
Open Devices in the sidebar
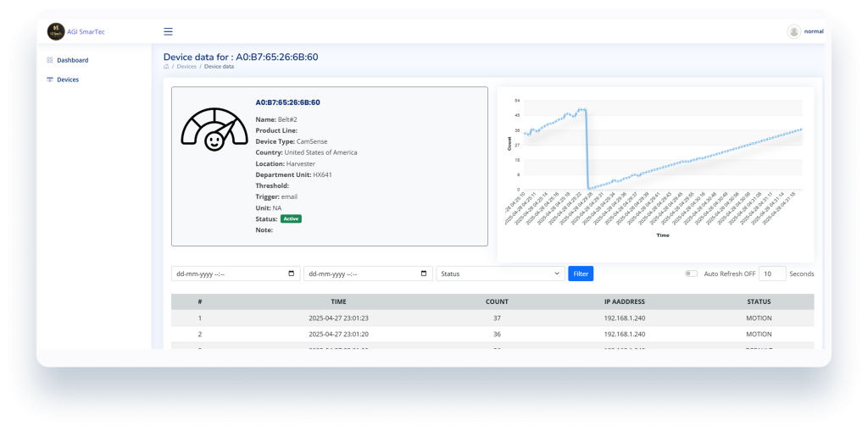click(68, 80)
